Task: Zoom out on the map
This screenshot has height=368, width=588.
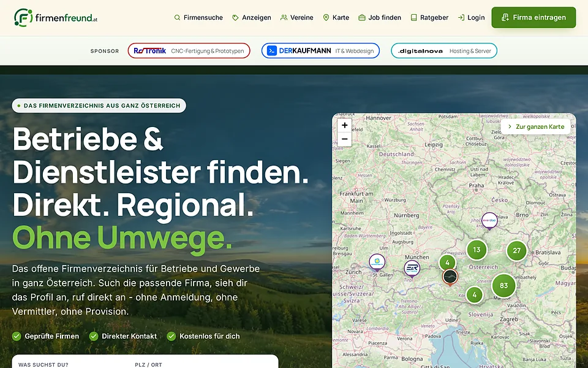Action: click(344, 139)
